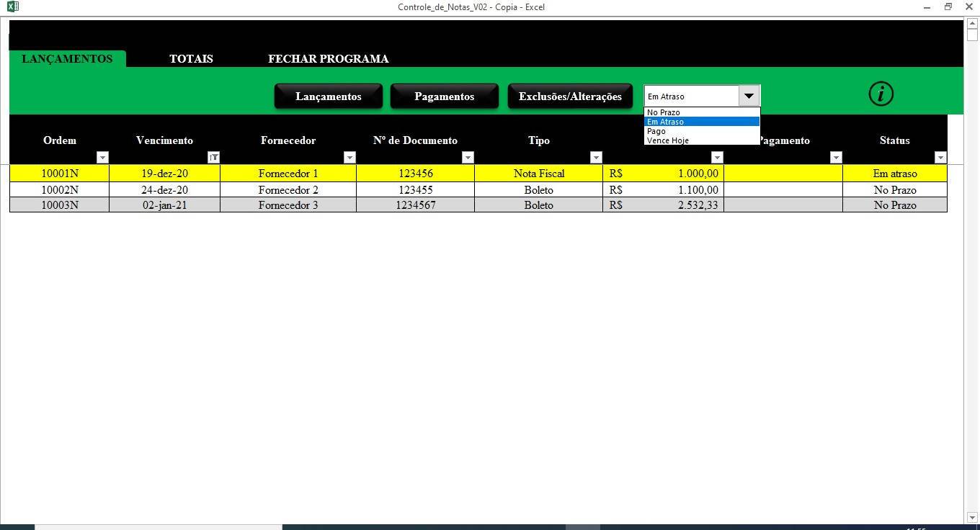
Task: Open the Pagamento column filter arrow
Action: 836,157
